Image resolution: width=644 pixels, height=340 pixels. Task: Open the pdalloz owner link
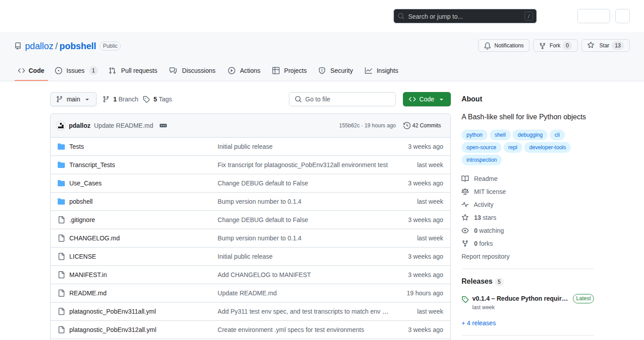click(39, 46)
